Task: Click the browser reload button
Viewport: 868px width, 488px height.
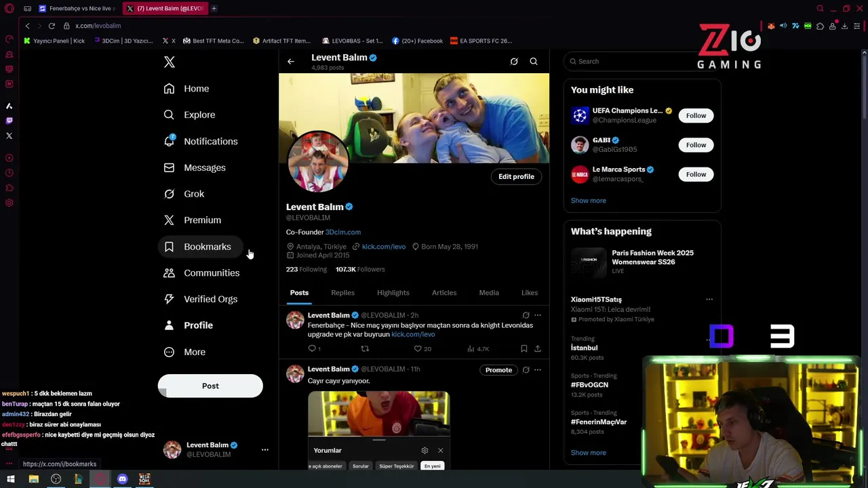Action: (52, 26)
